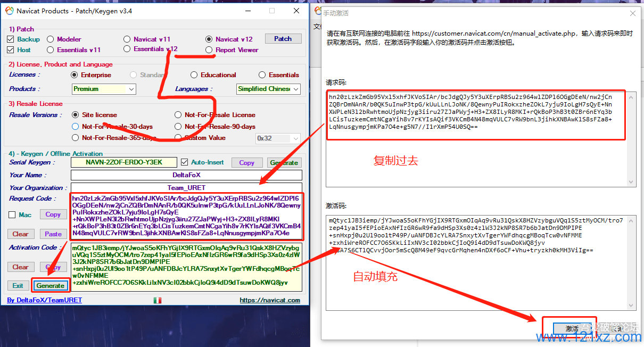Tick the Mac checkbox
This screenshot has width=644, height=347.
point(12,215)
